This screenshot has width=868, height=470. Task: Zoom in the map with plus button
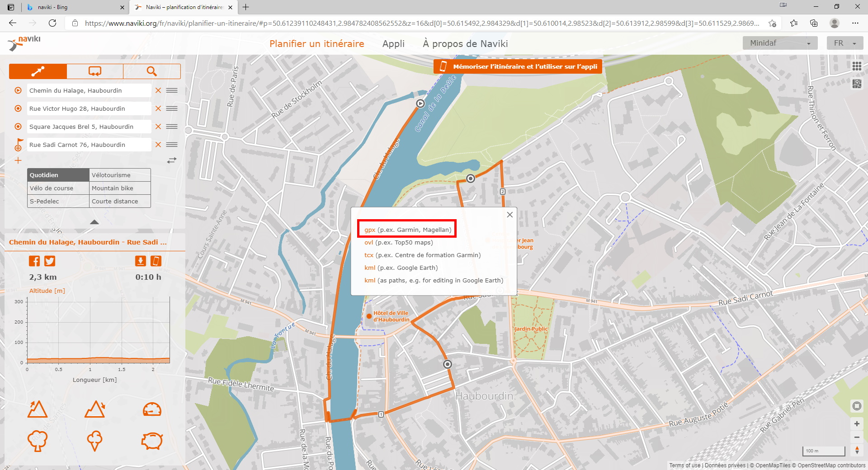[x=857, y=423]
